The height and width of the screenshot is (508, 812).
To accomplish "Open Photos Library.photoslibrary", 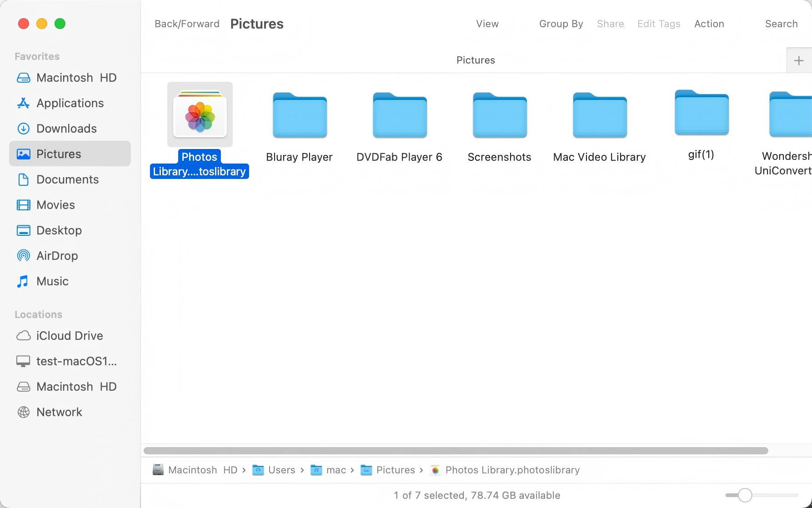I will 199,114.
